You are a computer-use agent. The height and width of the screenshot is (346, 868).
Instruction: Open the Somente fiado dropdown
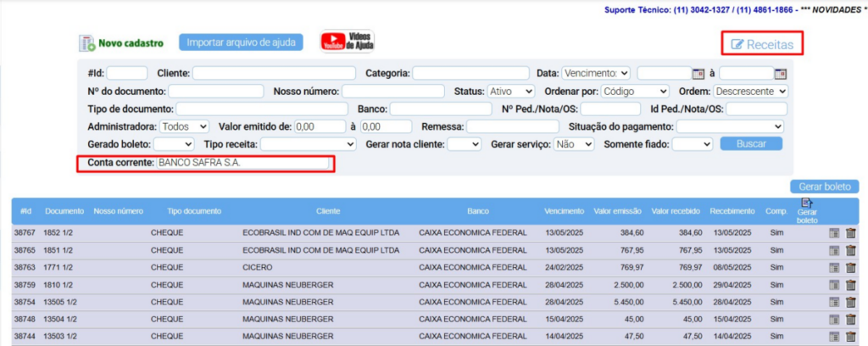tap(692, 144)
